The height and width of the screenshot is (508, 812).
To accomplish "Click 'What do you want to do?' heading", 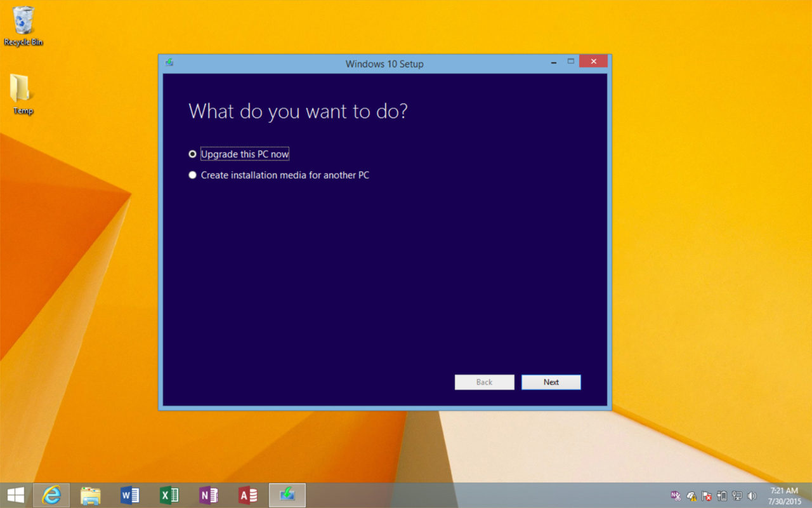I will point(298,111).
